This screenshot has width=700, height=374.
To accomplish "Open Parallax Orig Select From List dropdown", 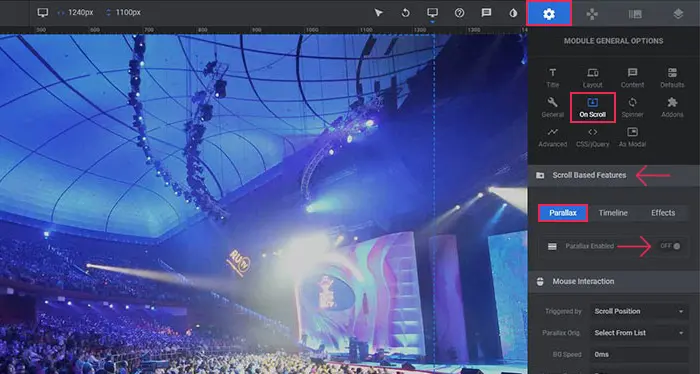I will 639,332.
